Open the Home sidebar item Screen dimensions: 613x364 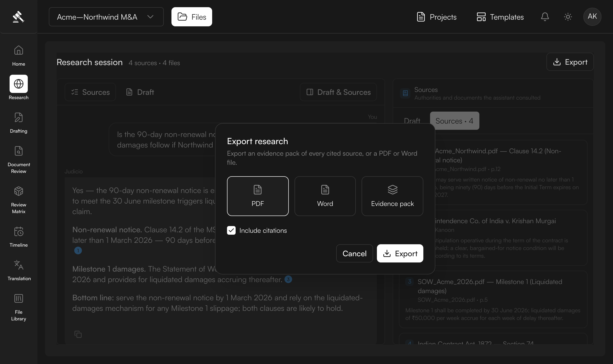pyautogui.click(x=19, y=56)
